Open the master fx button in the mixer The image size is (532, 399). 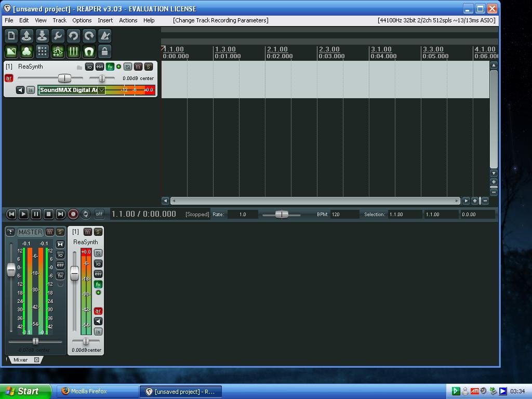click(60, 275)
